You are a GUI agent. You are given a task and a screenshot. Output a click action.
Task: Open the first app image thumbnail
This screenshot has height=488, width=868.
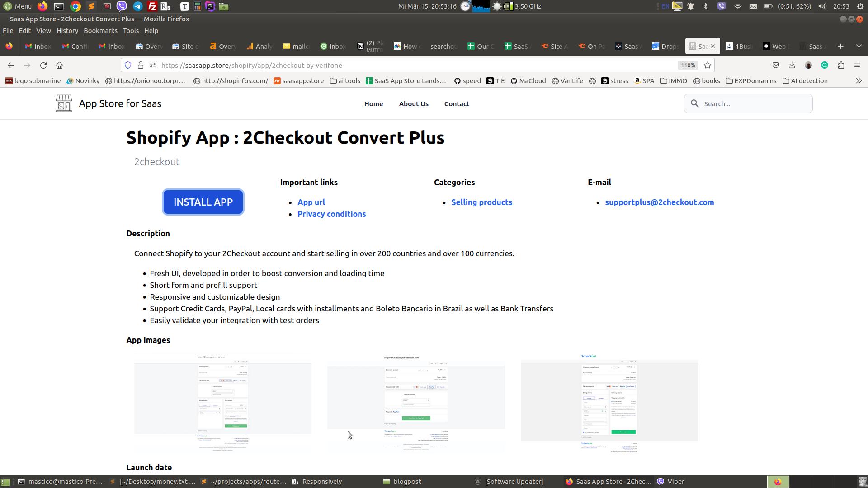[222, 404]
